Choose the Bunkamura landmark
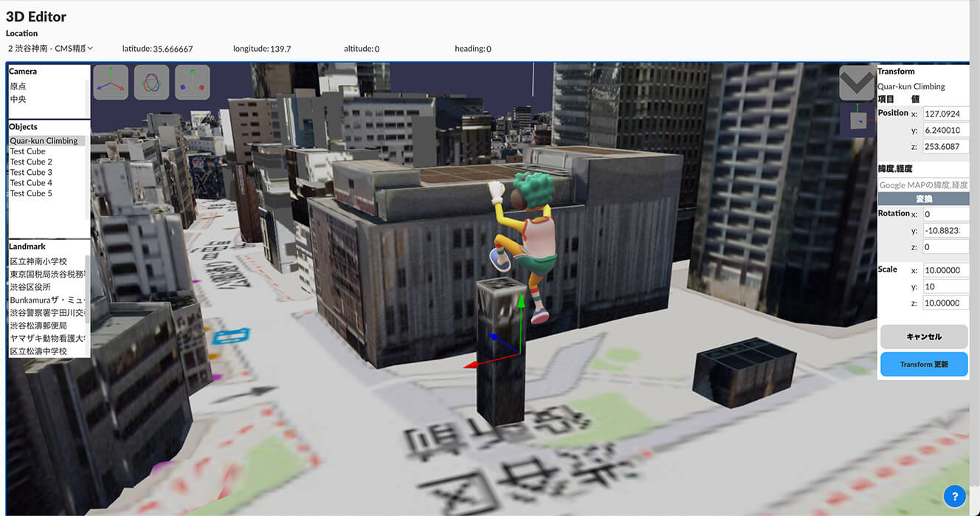This screenshot has height=516, width=980. coord(47,300)
